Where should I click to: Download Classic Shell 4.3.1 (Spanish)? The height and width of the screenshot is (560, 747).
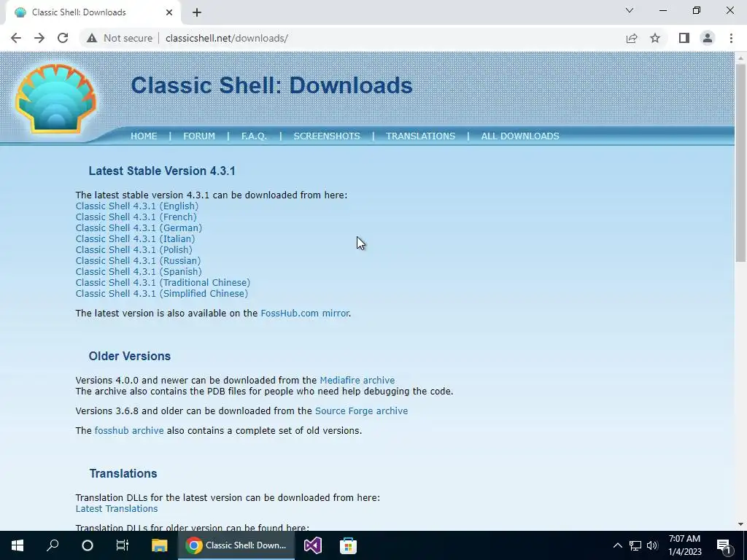(138, 271)
